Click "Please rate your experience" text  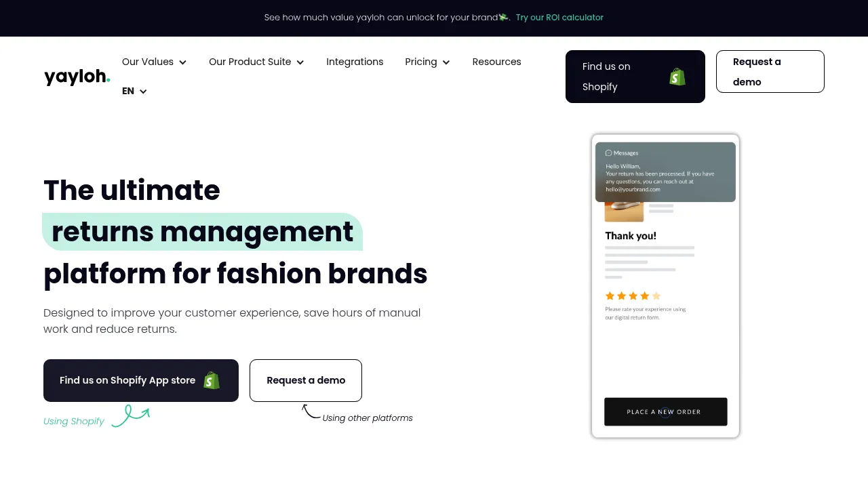pyautogui.click(x=646, y=313)
